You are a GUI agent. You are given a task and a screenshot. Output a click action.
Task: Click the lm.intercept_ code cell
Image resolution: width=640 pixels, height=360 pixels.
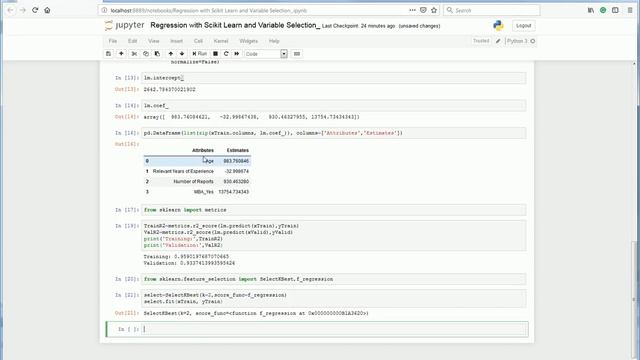[334, 78]
